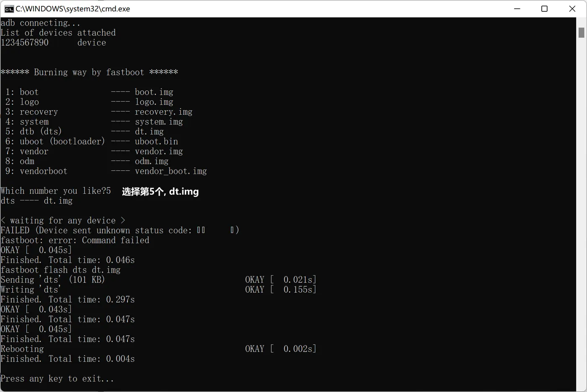Minimize the cmd.exe window
The height and width of the screenshot is (392, 587).
[x=517, y=9]
